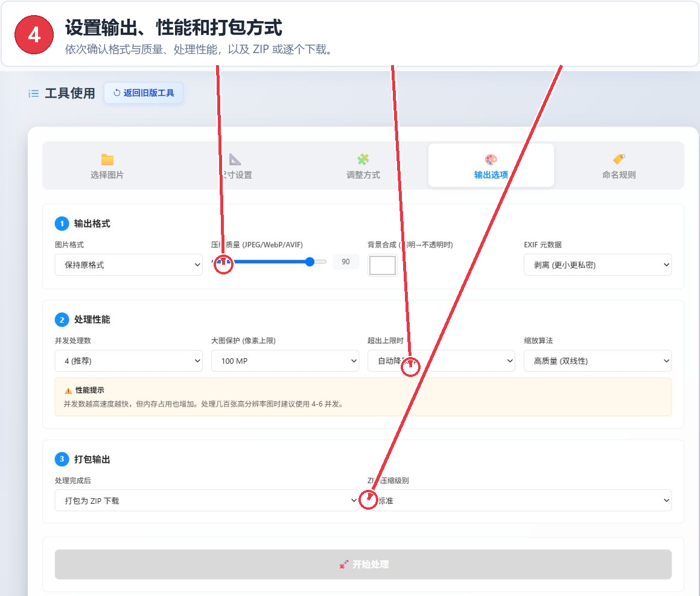The width and height of the screenshot is (700, 596).
Task: Click the refresh arrow icon in 返回旧版工具
Action: pyautogui.click(x=116, y=93)
